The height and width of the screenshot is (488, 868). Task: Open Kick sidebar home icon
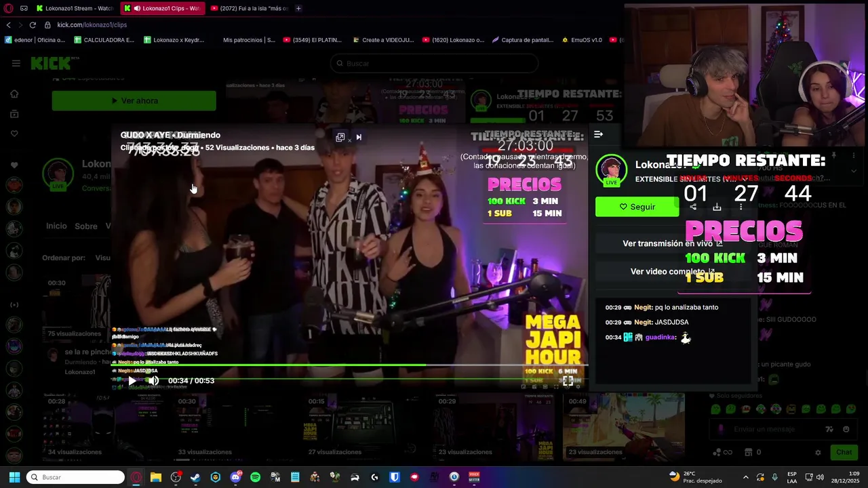point(14,94)
